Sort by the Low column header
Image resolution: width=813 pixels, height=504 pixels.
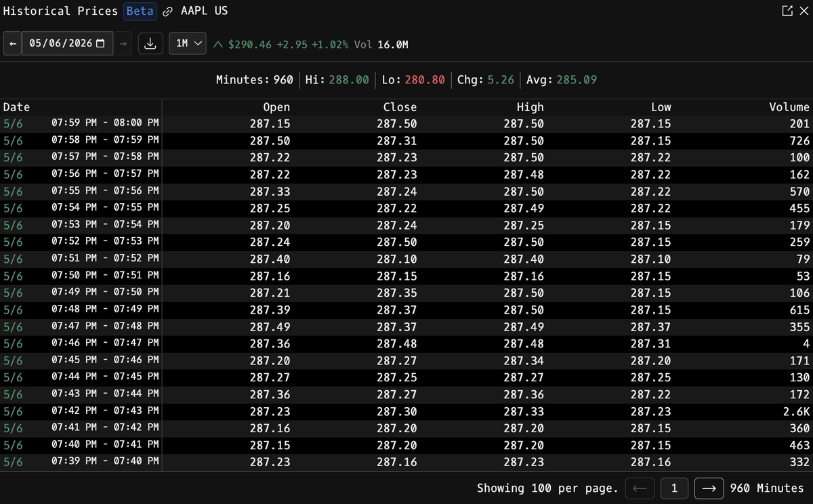[x=661, y=107]
